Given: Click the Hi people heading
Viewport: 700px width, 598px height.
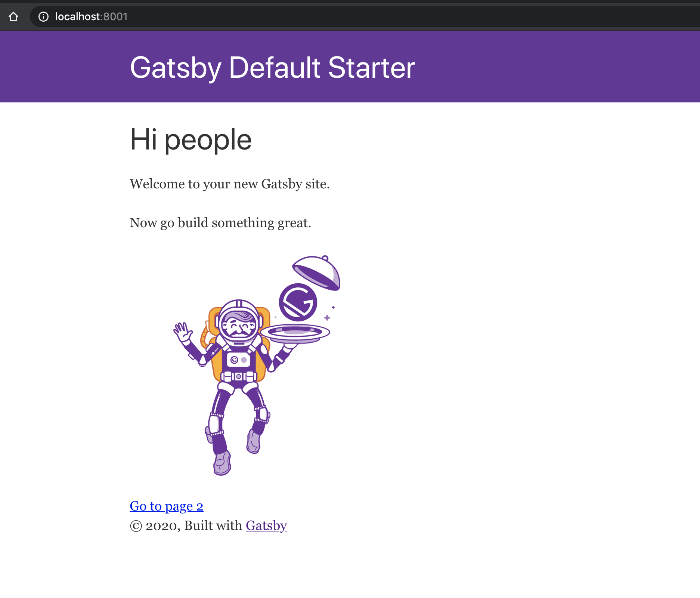Looking at the screenshot, I should point(191,139).
